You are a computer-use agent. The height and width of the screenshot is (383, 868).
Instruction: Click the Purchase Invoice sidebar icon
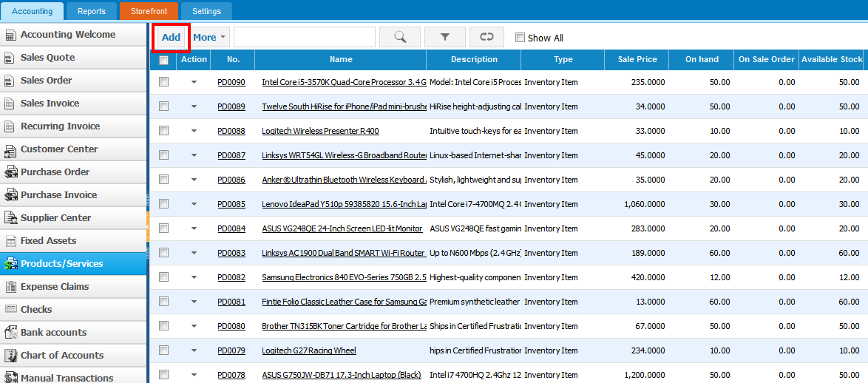pyautogui.click(x=10, y=195)
